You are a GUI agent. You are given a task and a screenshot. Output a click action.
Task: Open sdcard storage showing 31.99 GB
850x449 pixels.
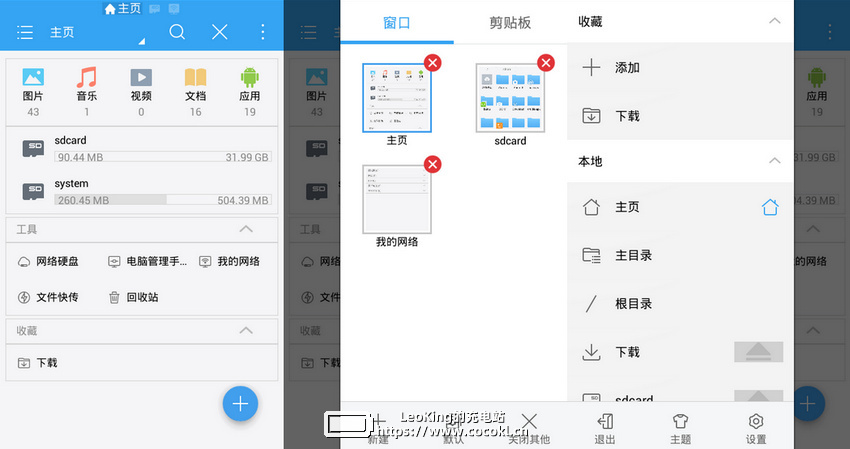141,149
